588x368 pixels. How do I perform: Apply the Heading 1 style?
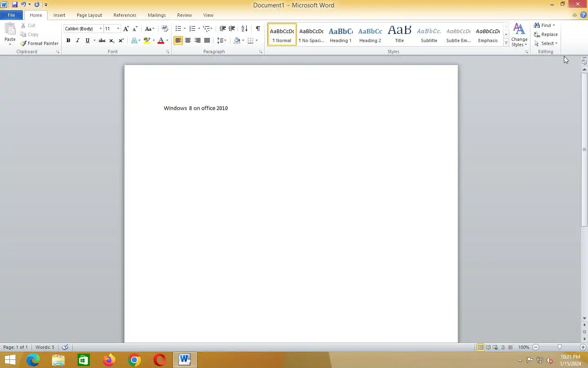coord(341,34)
